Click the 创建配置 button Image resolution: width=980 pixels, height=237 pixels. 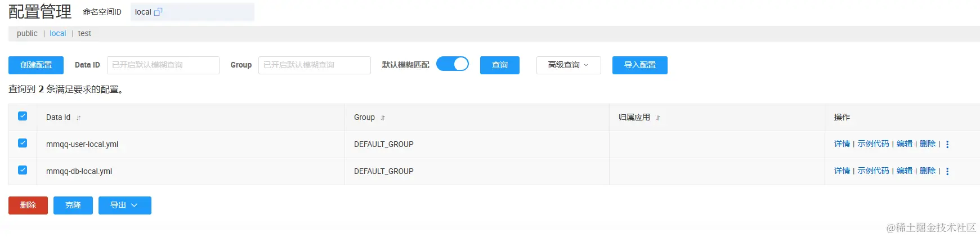point(36,65)
